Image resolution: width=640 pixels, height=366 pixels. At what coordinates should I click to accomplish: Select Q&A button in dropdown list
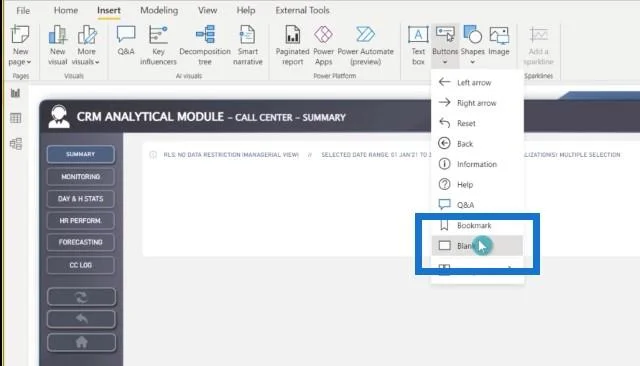(477, 205)
